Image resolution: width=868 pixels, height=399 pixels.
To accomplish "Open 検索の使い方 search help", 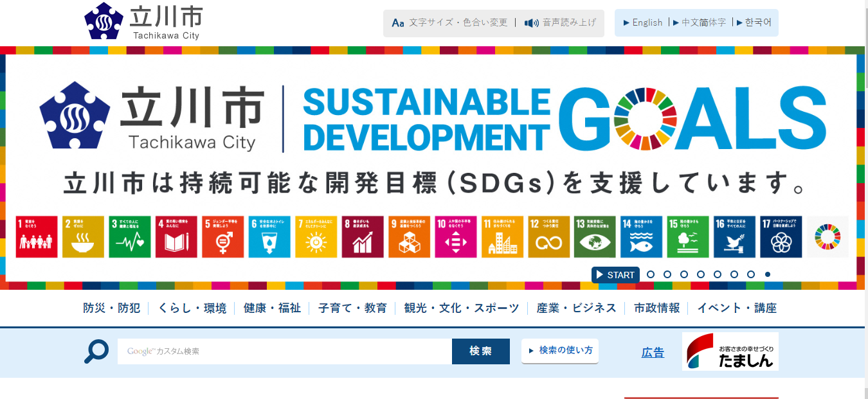I will (560, 351).
